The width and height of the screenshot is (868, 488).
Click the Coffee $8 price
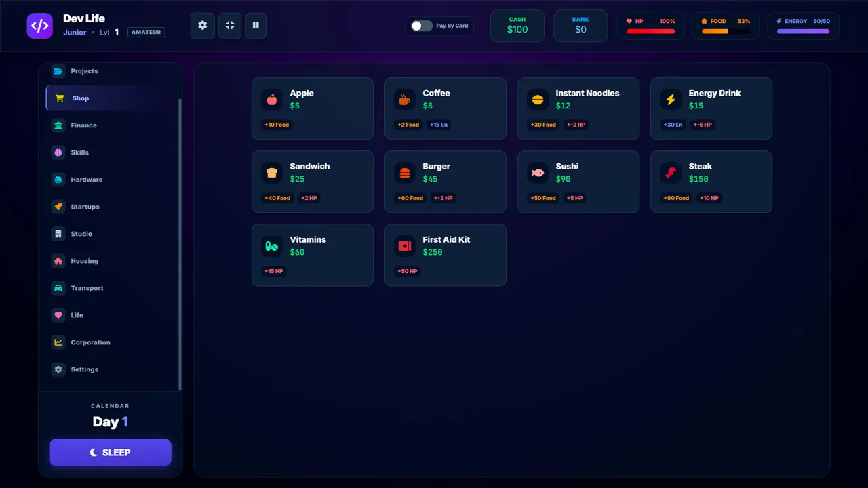point(428,106)
